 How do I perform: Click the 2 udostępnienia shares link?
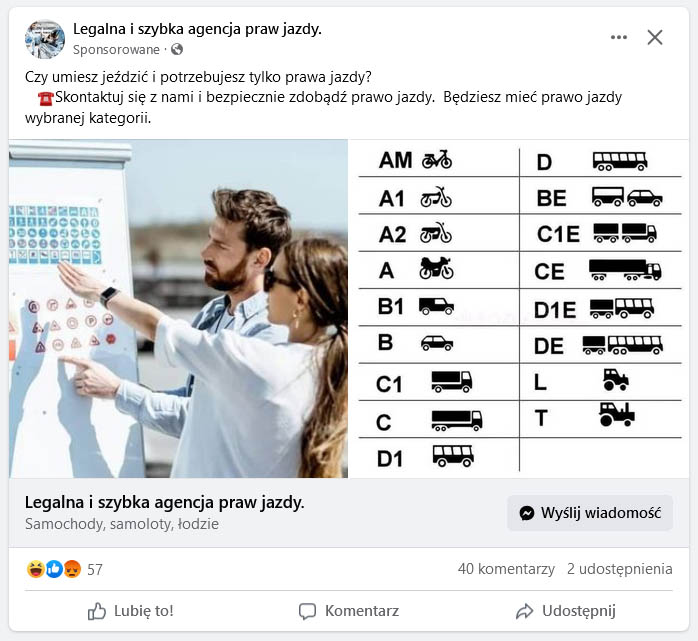click(619, 569)
